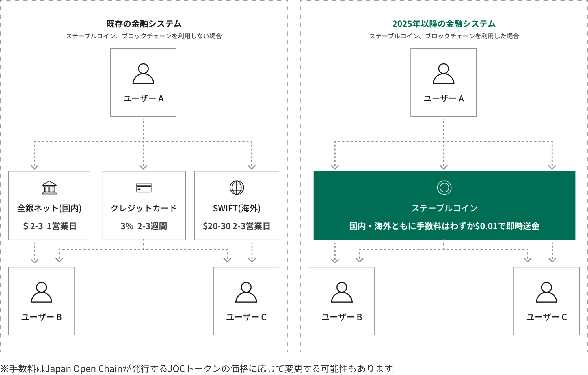Image resolution: width=588 pixels, height=375 pixels.
Task: Click the クレジットカード label
Action: (x=144, y=208)
